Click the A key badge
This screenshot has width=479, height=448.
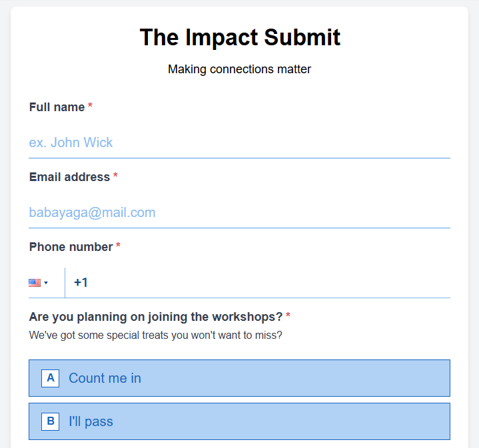coord(51,378)
